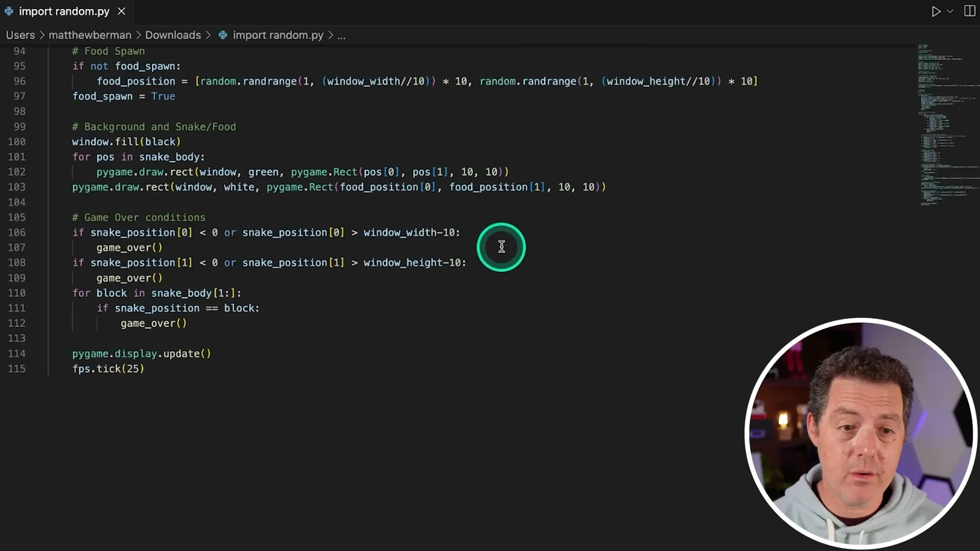Click 'fps.tick(25)' statement
This screenshot has height=551, width=980.
point(108,369)
